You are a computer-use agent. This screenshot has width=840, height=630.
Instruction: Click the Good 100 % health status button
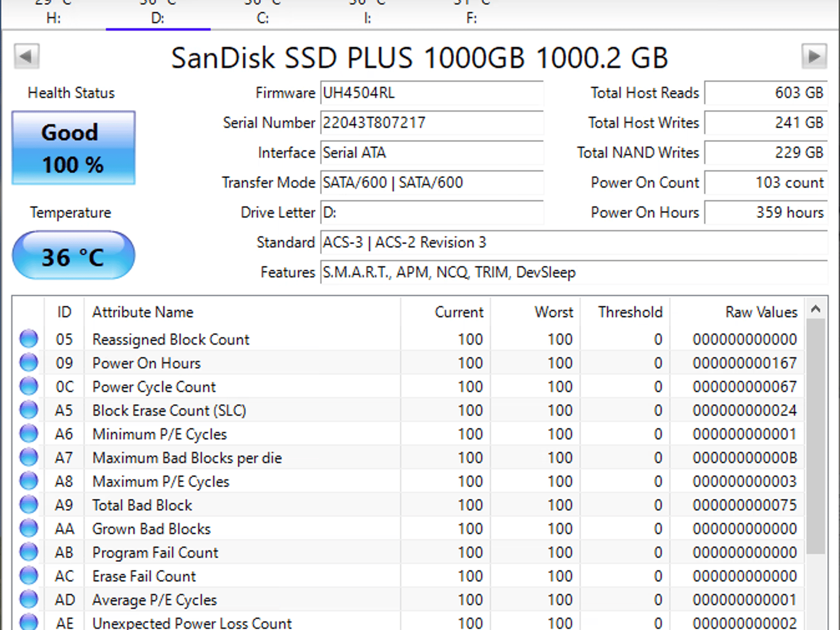(x=73, y=148)
